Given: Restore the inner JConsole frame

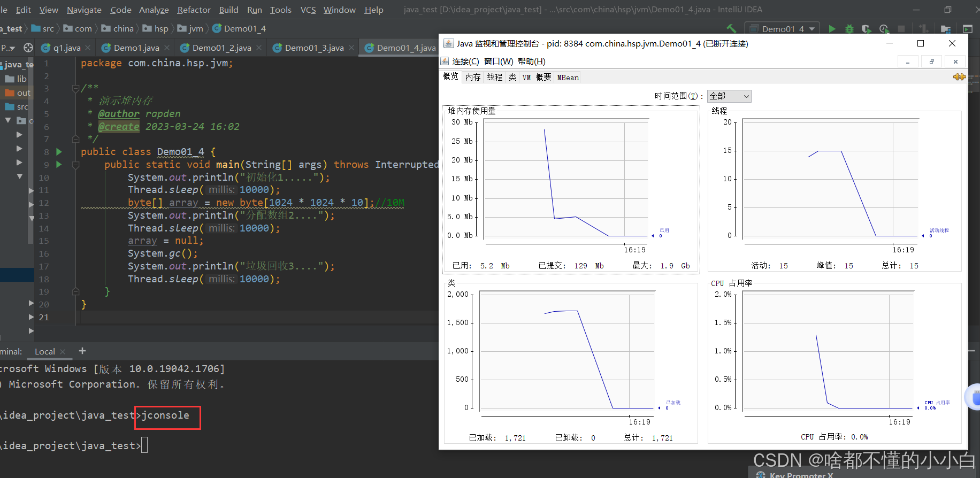Looking at the screenshot, I should (932, 61).
